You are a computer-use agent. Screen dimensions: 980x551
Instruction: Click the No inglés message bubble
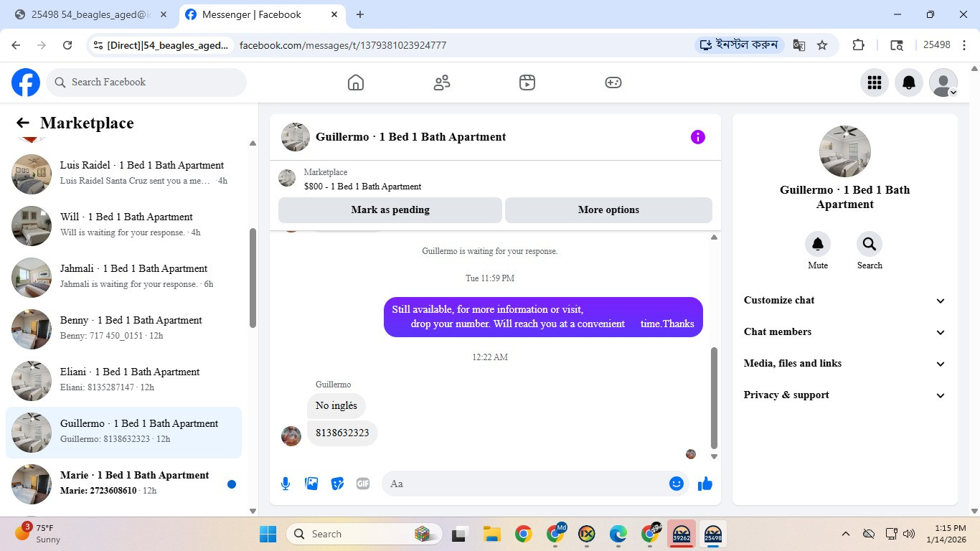(336, 406)
